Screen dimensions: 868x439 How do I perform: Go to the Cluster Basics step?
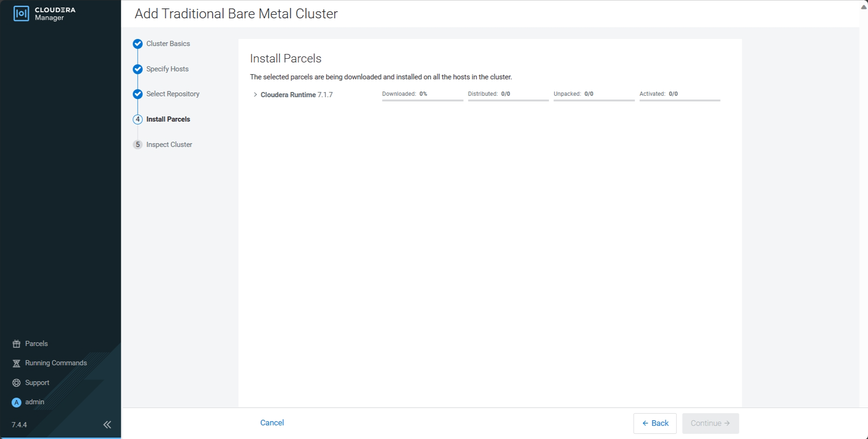[x=168, y=44]
